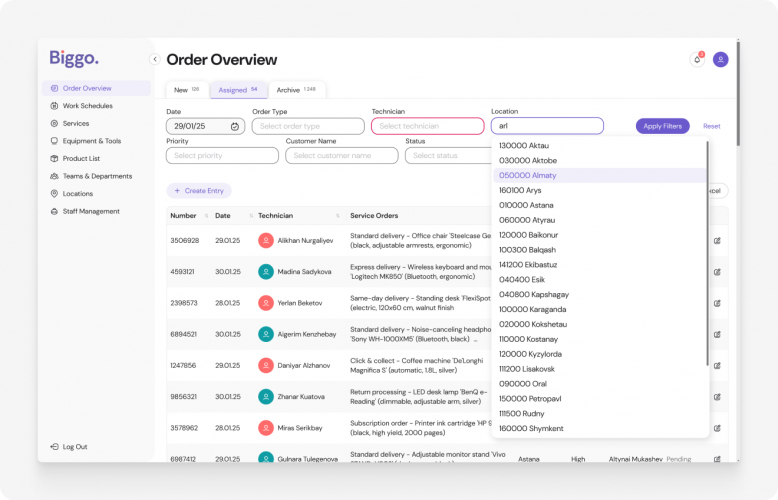The width and height of the screenshot is (778, 500).
Task: Switch to the Assigned tab
Action: tap(238, 90)
